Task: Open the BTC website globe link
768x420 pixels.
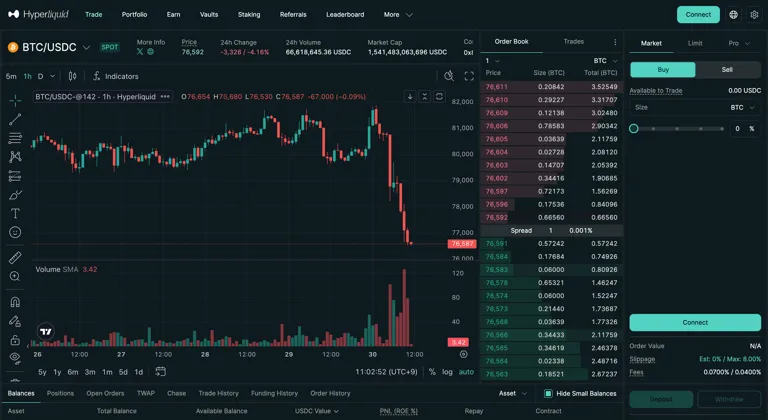Action: (x=150, y=51)
